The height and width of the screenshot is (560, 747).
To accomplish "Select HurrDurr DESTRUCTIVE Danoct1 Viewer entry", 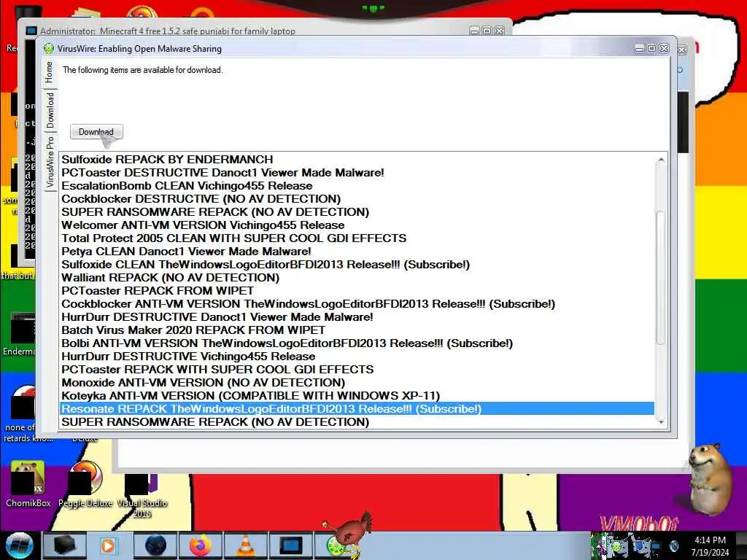I will tap(357, 317).
